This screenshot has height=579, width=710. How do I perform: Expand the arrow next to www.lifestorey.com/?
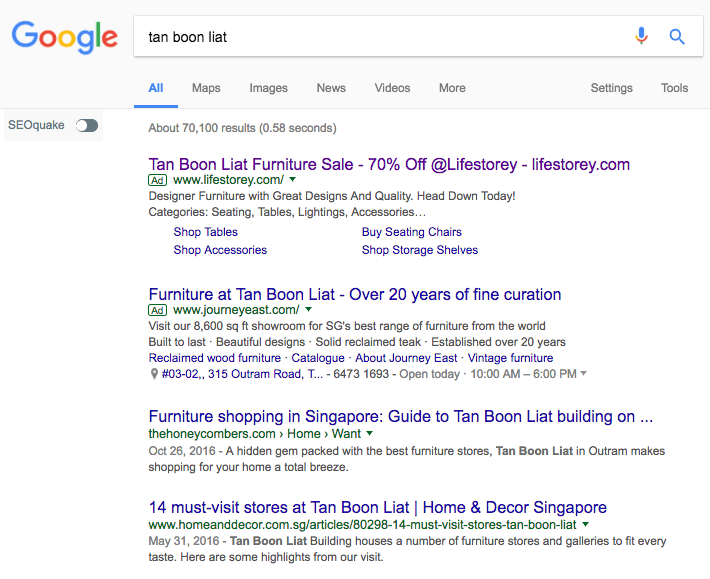293,179
